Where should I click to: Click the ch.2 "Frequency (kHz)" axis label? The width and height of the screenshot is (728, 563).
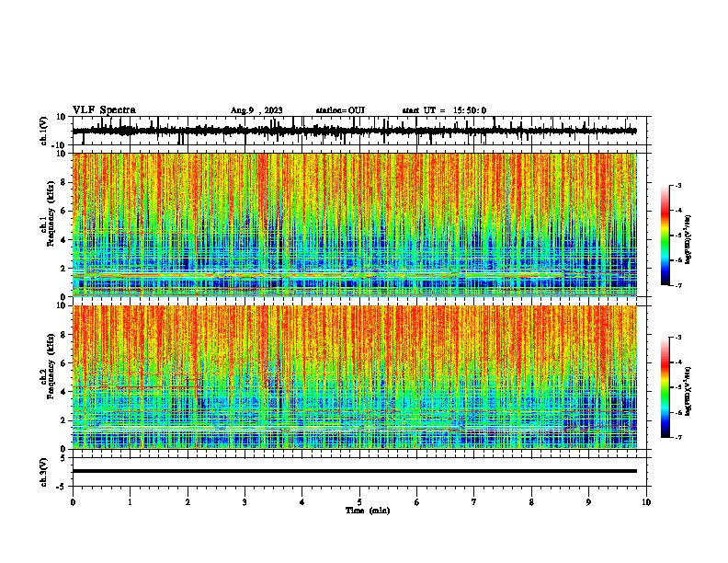51,366
